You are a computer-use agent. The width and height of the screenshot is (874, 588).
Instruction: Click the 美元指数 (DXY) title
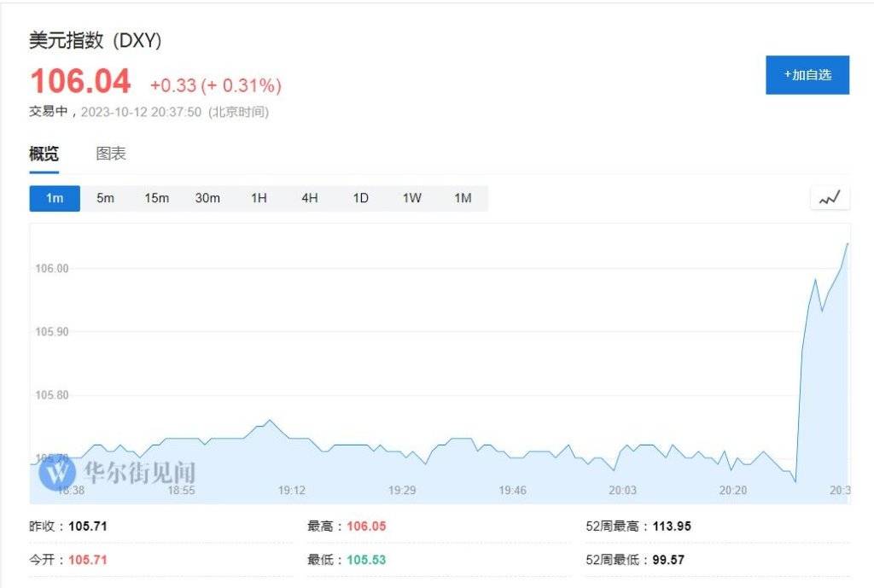96,40
